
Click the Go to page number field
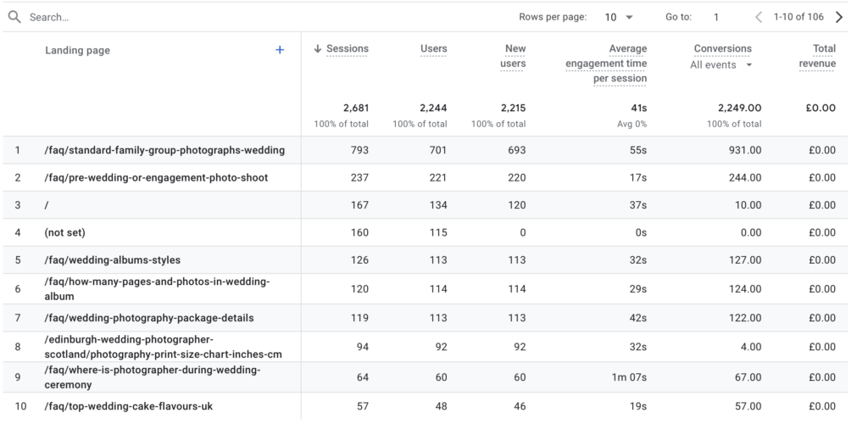pyautogui.click(x=715, y=17)
